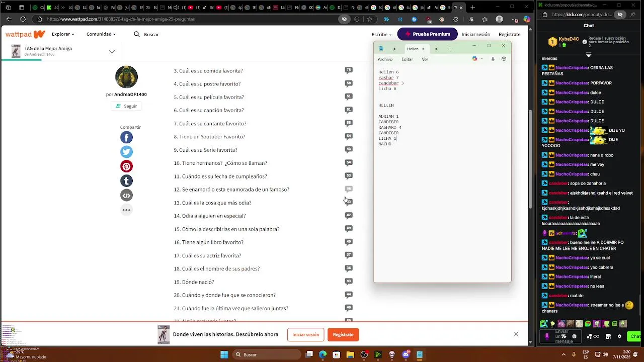644x362 pixels.
Task: Open Notepad settings gear
Action: coord(504,59)
